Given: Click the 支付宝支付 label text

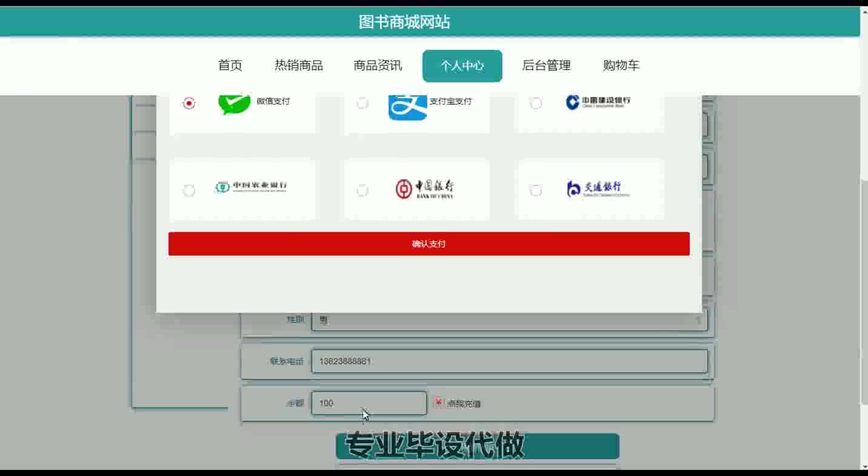Looking at the screenshot, I should pos(450,101).
